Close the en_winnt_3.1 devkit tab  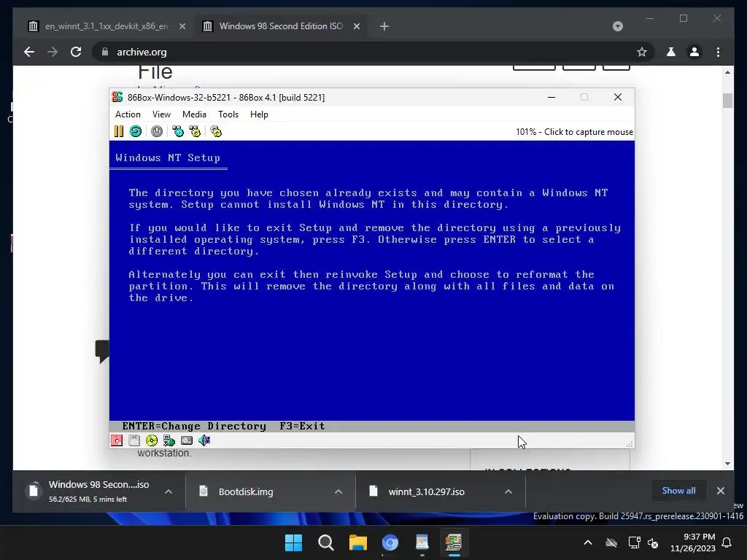point(182,26)
